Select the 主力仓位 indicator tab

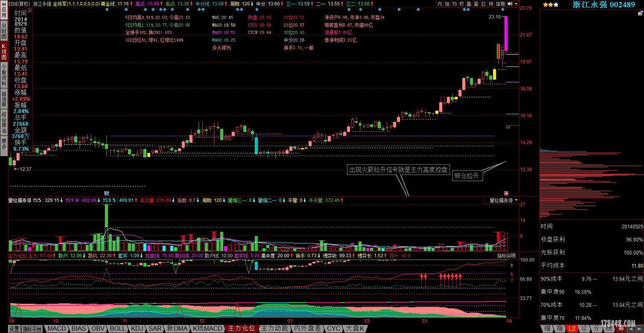click(241, 329)
